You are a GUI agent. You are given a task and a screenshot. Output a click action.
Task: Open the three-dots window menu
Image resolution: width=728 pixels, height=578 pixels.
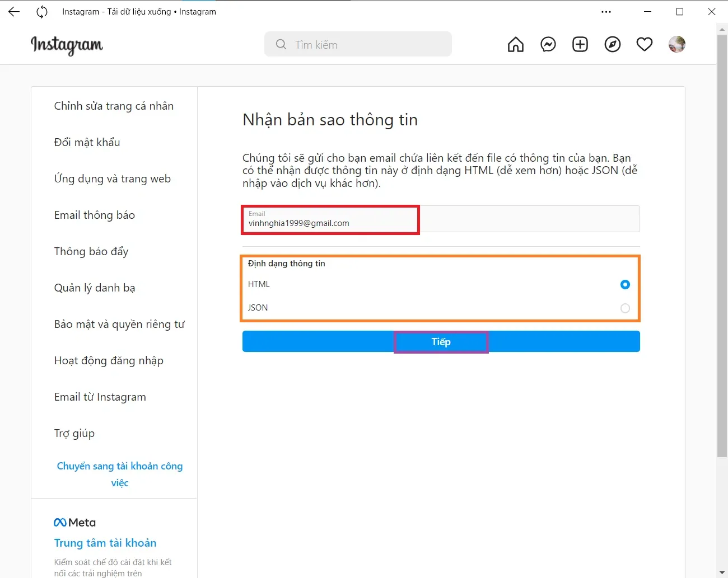(606, 12)
